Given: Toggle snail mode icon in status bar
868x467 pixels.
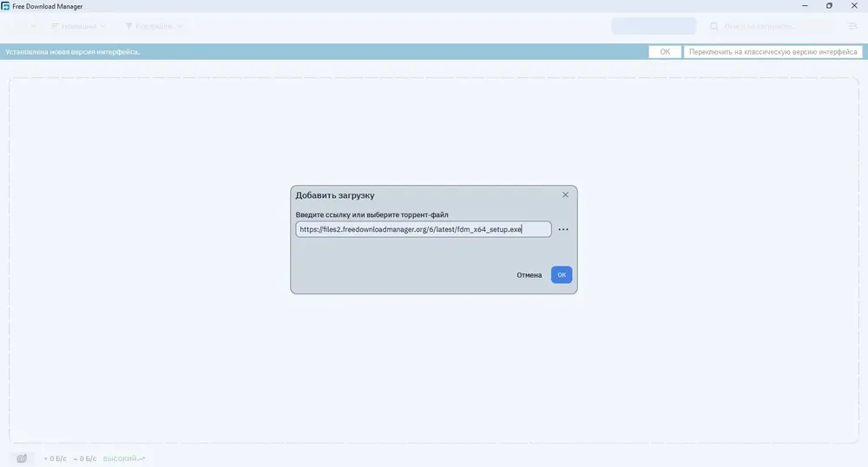Looking at the screenshot, I should (x=22, y=458).
